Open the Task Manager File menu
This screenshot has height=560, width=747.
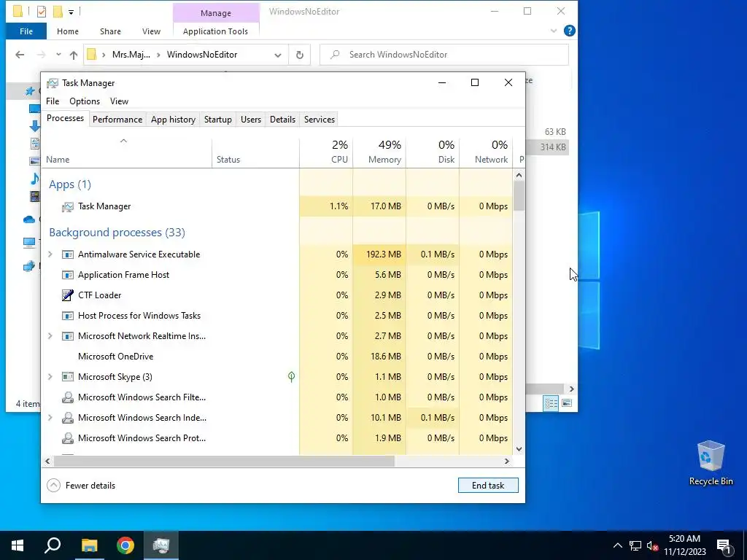[53, 101]
